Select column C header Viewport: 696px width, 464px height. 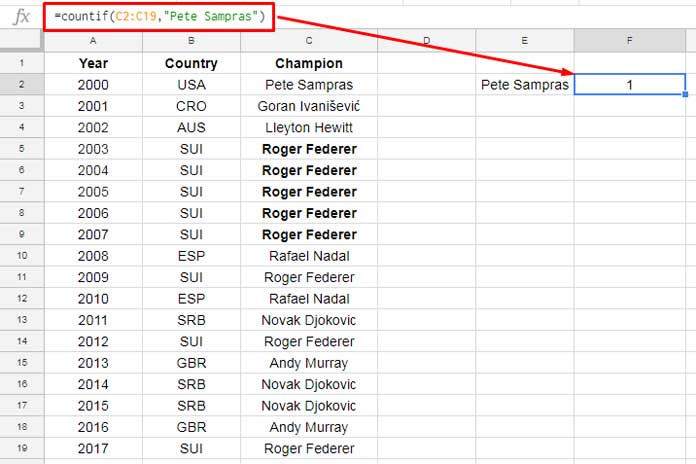309,40
